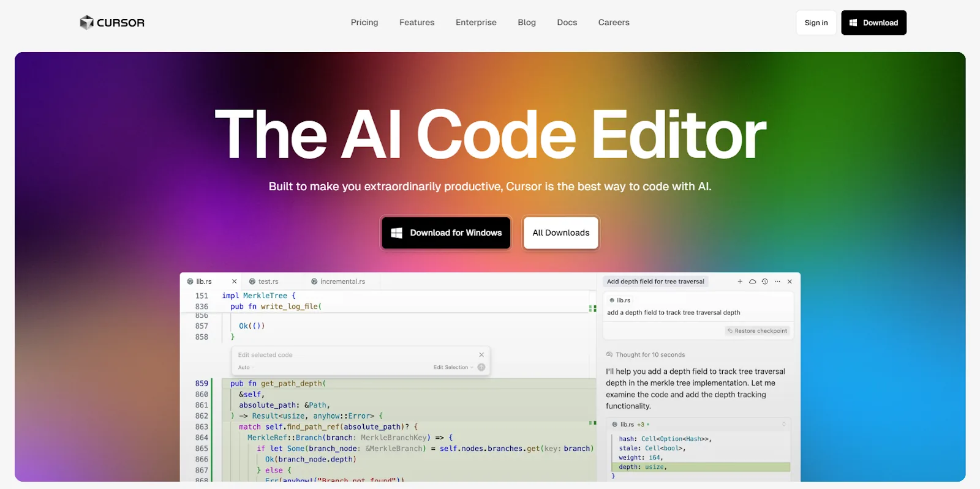The image size is (980, 489).
Task: Click 'Ok(branch_node.depth)' on line 866
Action: tap(311, 460)
